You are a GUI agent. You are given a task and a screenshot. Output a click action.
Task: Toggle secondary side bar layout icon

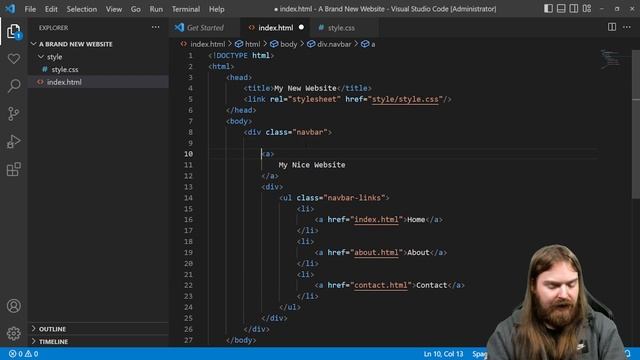click(574, 9)
